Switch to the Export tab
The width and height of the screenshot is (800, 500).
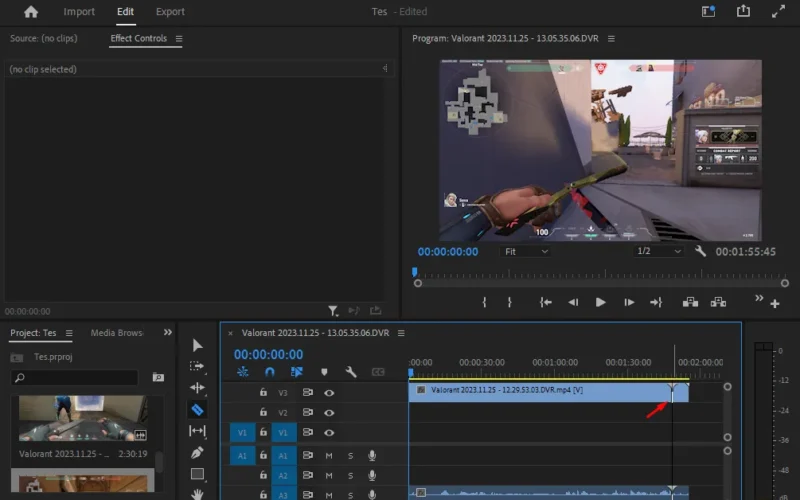[x=170, y=12]
